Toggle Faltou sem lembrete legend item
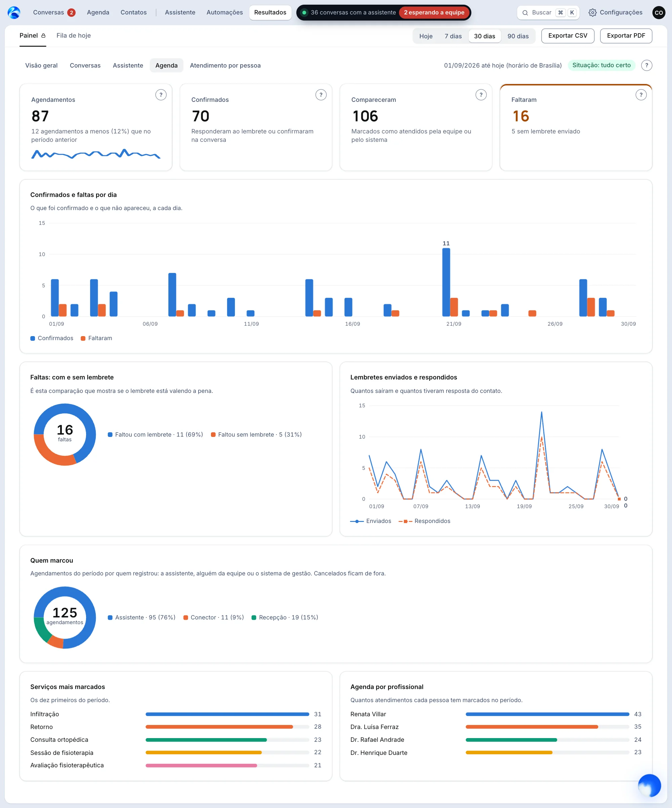 (x=256, y=434)
